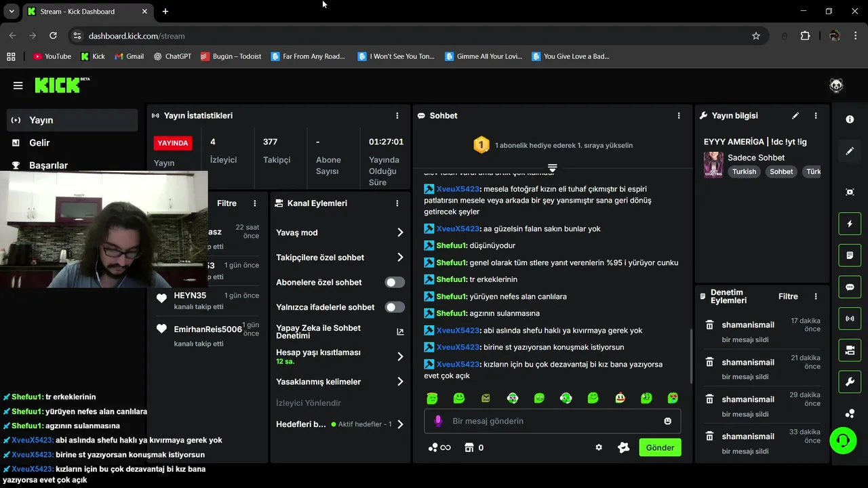868x488 pixels.
Task: Click the pencil edit icon in right sidebar
Action: (850, 151)
